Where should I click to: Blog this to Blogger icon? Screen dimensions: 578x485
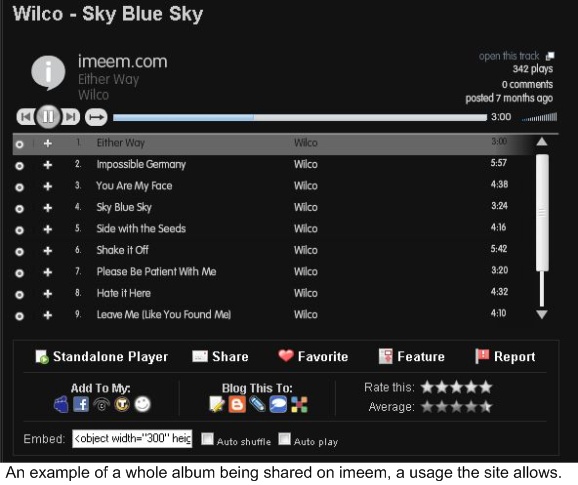pos(237,404)
